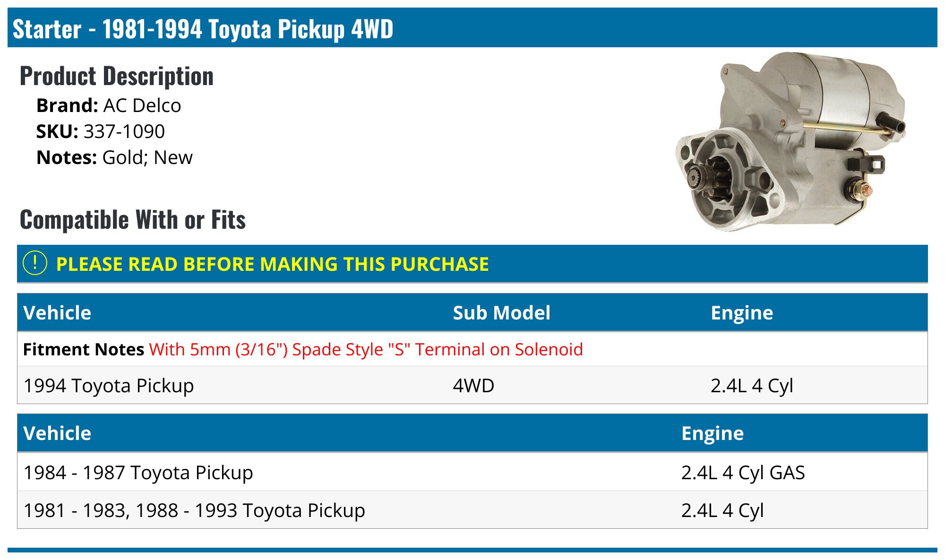Click the 'Engine' header above '2.4L 4 Cyl GAS'
The width and height of the screenshot is (945, 560).
[x=712, y=433]
